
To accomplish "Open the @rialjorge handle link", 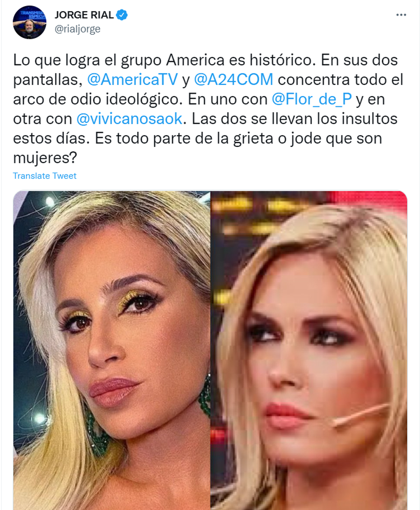I will [77, 29].
